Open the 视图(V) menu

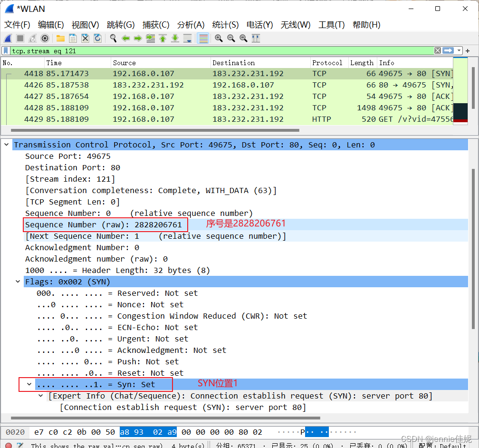pos(85,25)
